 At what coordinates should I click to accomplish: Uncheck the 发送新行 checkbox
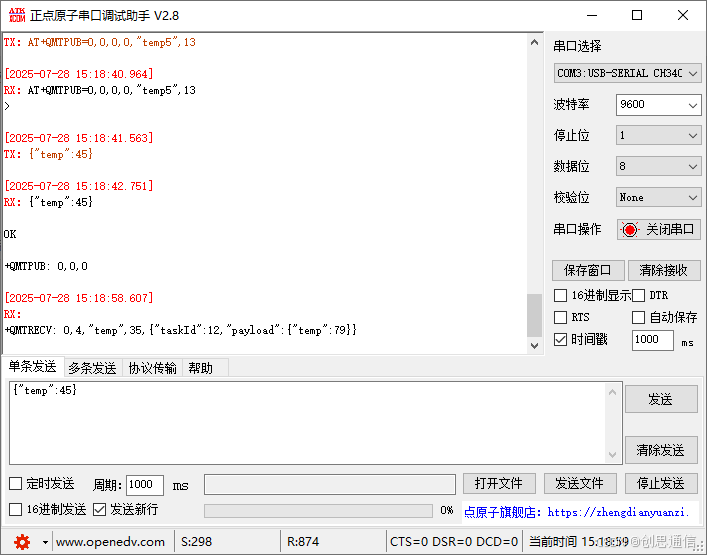click(99, 509)
